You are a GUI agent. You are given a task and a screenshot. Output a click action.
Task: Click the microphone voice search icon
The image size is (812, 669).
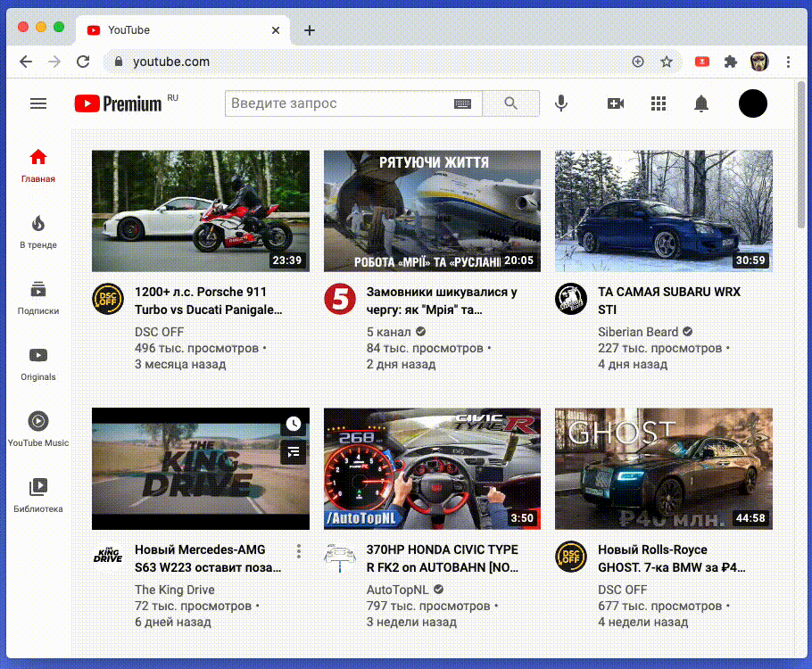click(561, 103)
